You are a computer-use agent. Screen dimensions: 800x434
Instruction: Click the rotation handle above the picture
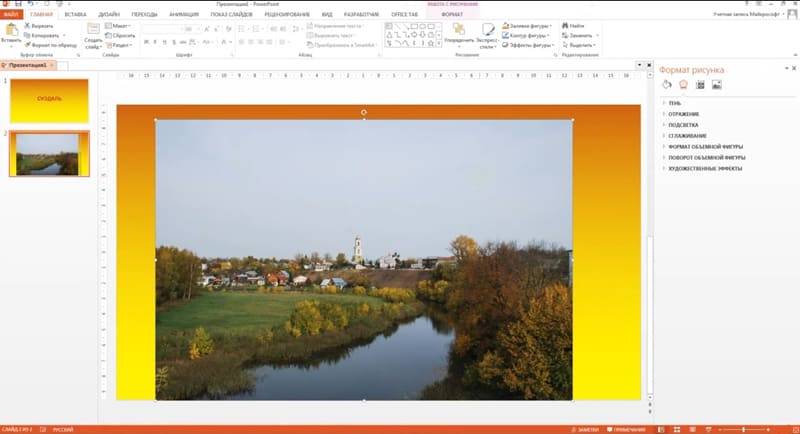(364, 112)
